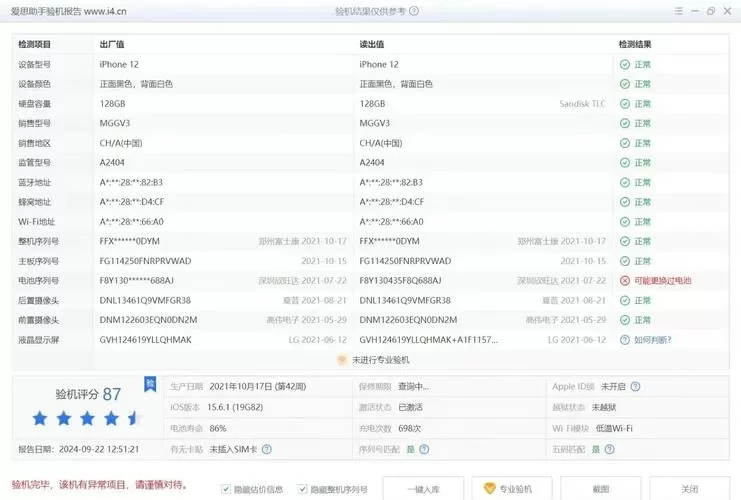Click the red warning 验机完毕，该机有异常项目
741x500 pixels.
pyautogui.click(x=99, y=485)
